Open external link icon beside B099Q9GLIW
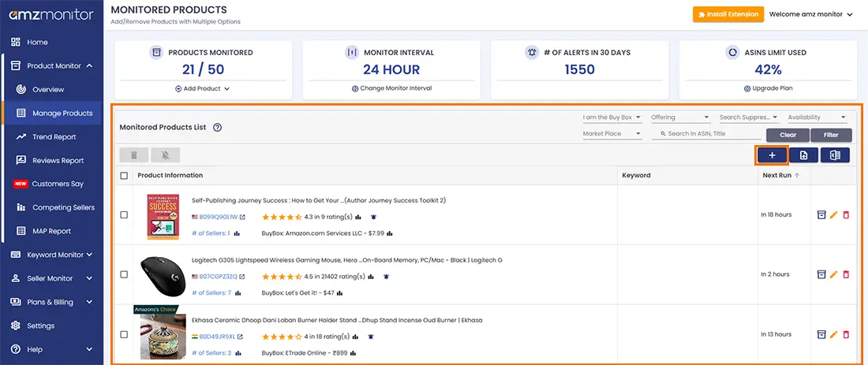Screen dimensions: 868x365 click(x=242, y=217)
